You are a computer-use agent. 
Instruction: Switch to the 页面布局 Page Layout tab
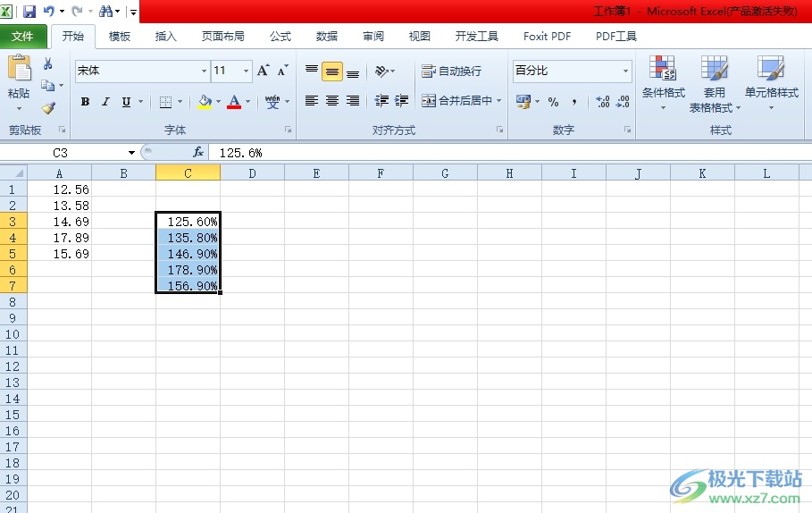[222, 37]
